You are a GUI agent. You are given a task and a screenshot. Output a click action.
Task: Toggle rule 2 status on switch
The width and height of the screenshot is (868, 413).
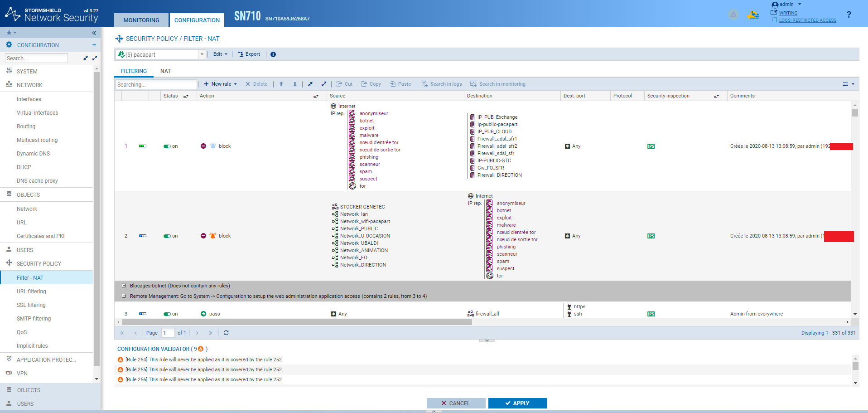click(167, 236)
